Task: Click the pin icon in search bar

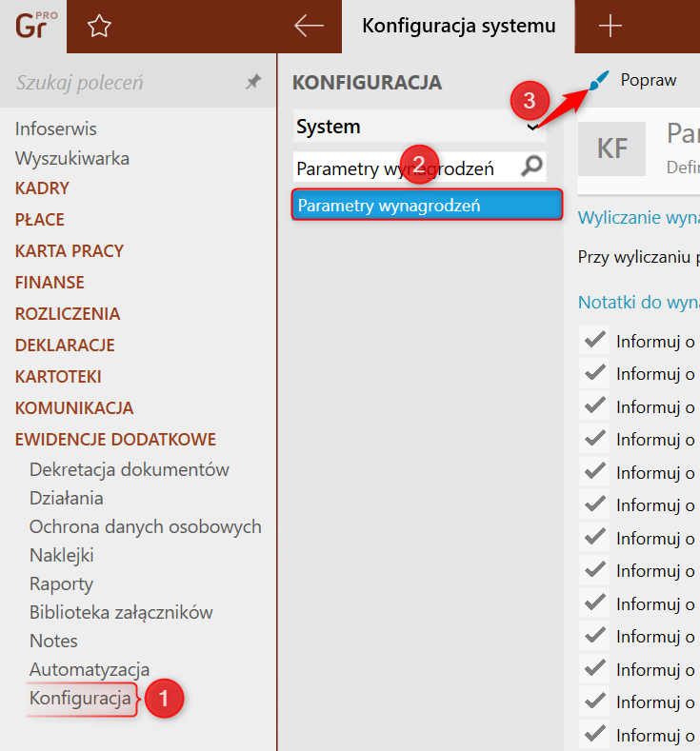Action: pyautogui.click(x=252, y=83)
